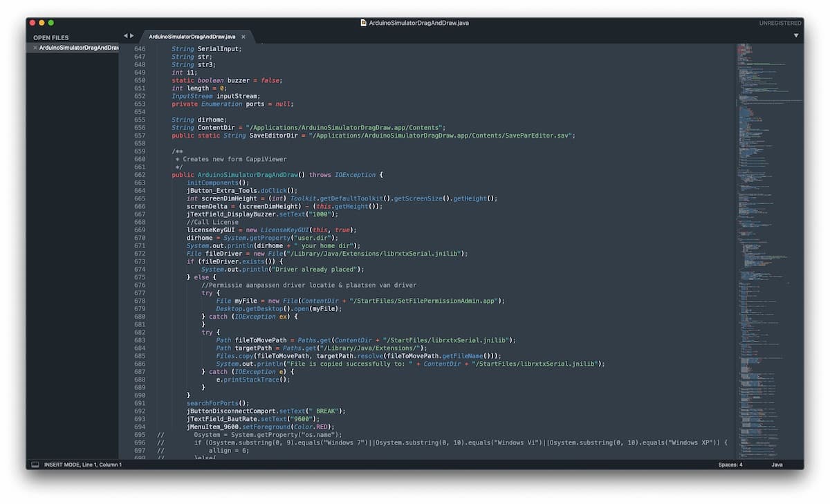Minimize the window with yellow button
The image size is (830, 504).
(41, 23)
